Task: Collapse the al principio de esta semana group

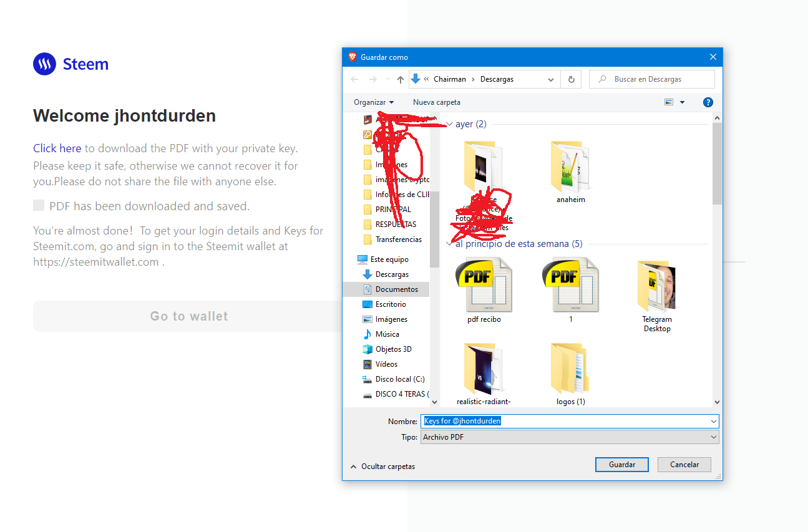Action: 450,244
